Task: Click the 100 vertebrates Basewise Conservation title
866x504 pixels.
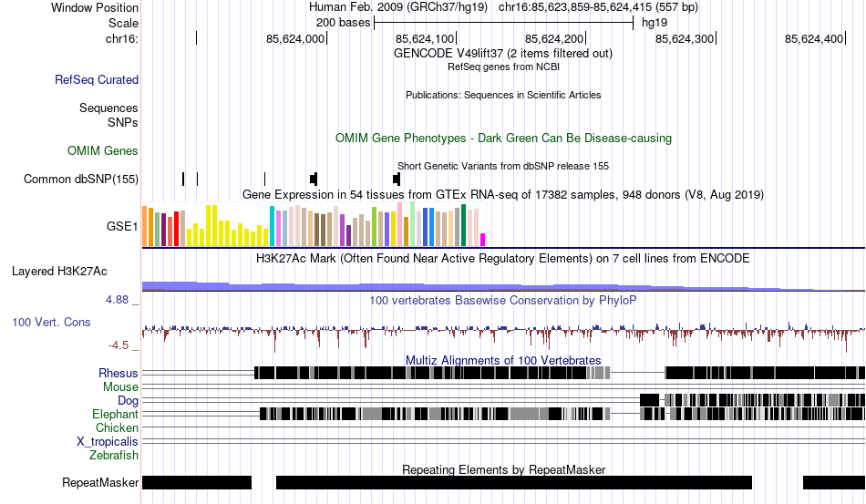Action: tap(503, 300)
